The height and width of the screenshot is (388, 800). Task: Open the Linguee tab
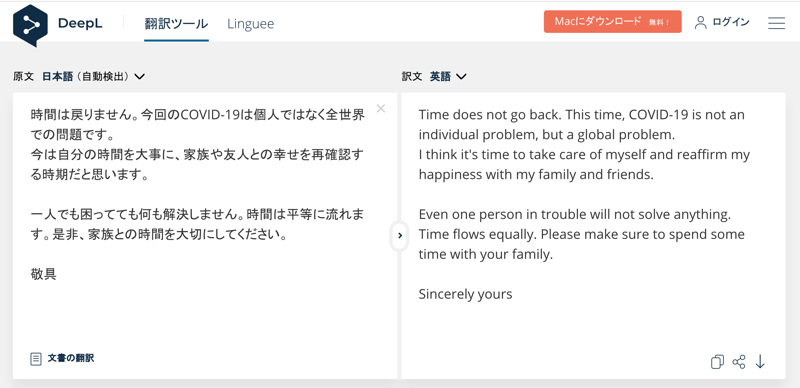pyautogui.click(x=251, y=23)
